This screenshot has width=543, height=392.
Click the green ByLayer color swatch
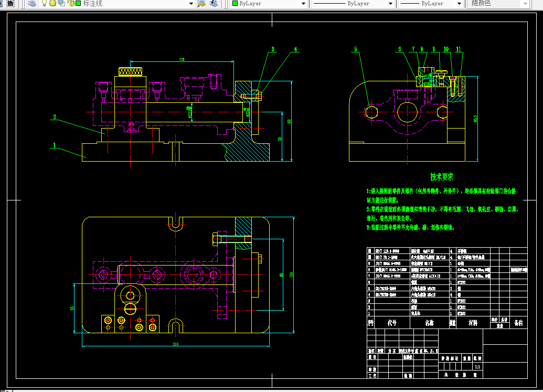[x=235, y=4]
